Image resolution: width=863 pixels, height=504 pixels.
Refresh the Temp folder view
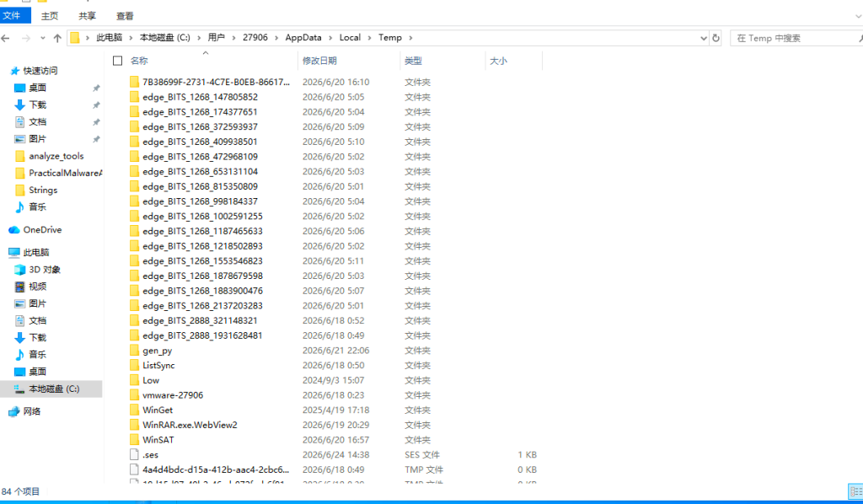click(x=716, y=38)
